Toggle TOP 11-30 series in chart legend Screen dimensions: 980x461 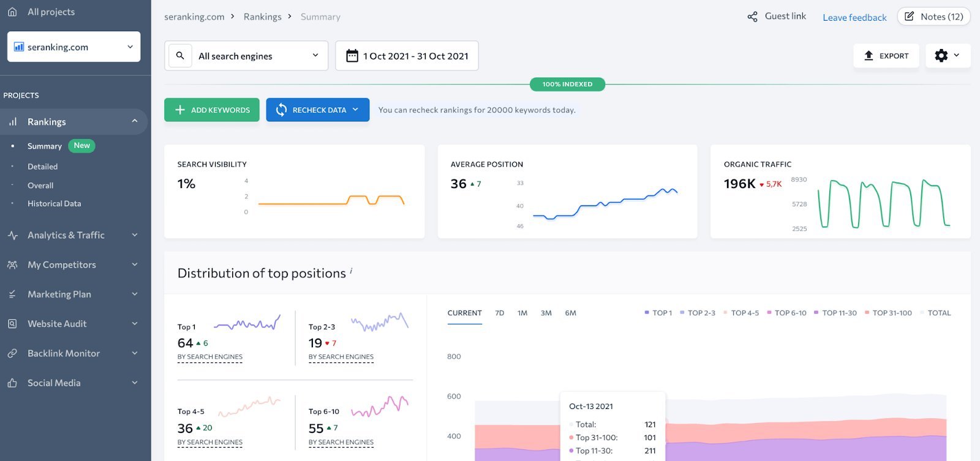835,313
